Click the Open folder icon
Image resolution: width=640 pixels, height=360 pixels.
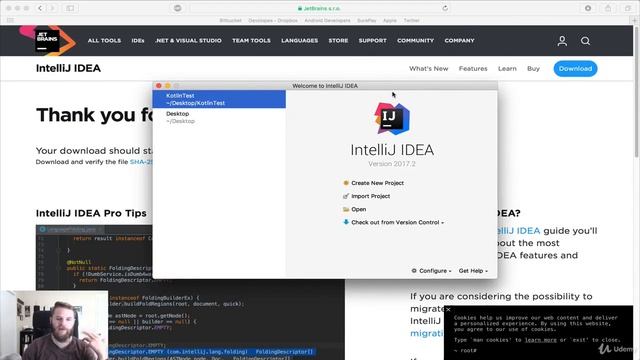point(346,209)
